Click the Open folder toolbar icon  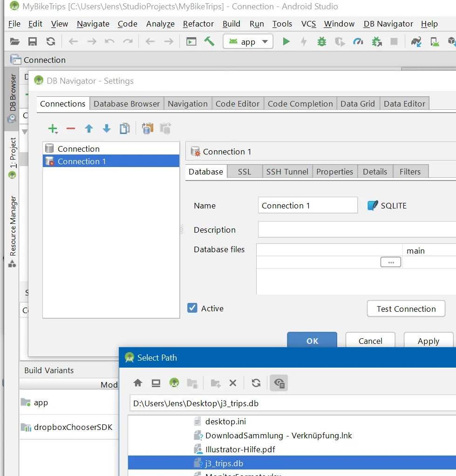[x=14, y=41]
